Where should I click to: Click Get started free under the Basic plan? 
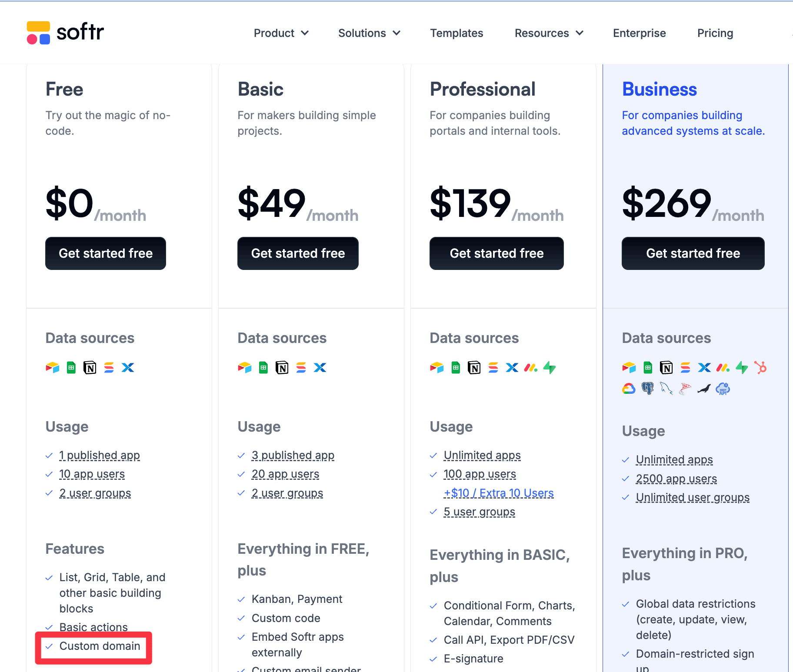coord(297,253)
